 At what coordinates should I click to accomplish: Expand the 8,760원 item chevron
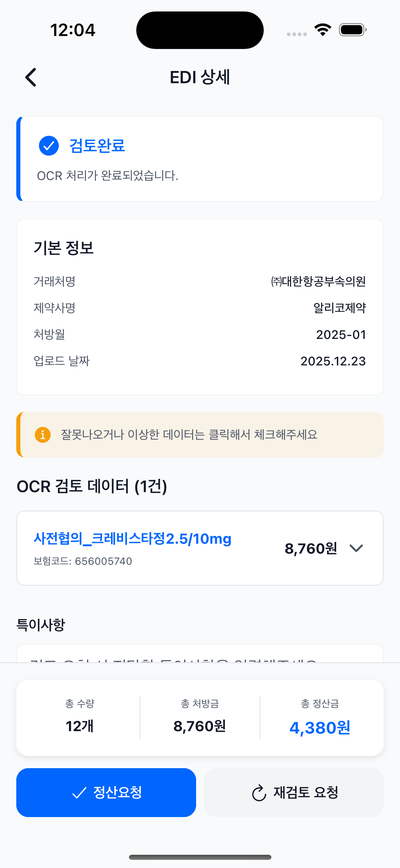pos(356,548)
